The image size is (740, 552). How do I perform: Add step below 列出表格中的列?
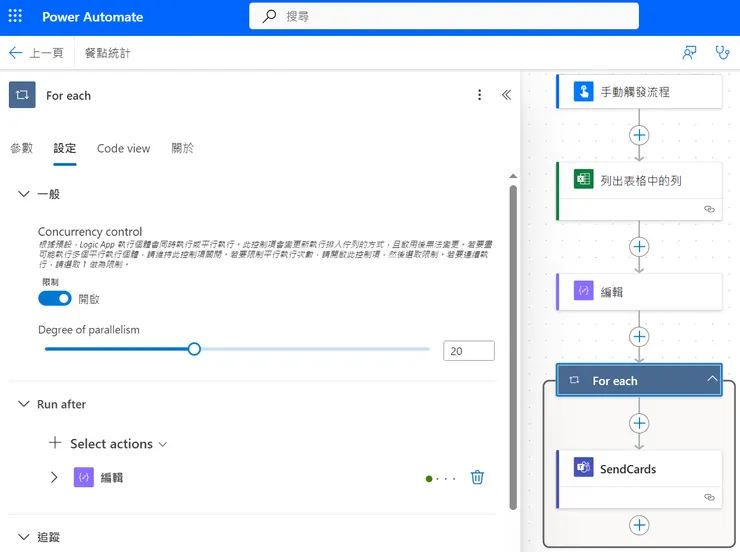pos(639,247)
